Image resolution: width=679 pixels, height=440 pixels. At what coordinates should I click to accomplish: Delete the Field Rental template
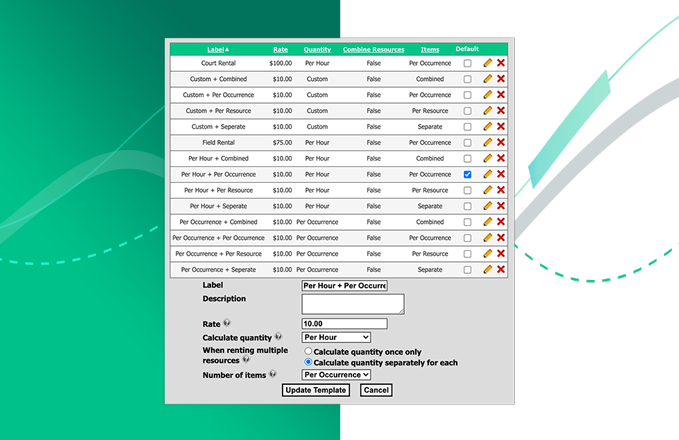pos(501,143)
